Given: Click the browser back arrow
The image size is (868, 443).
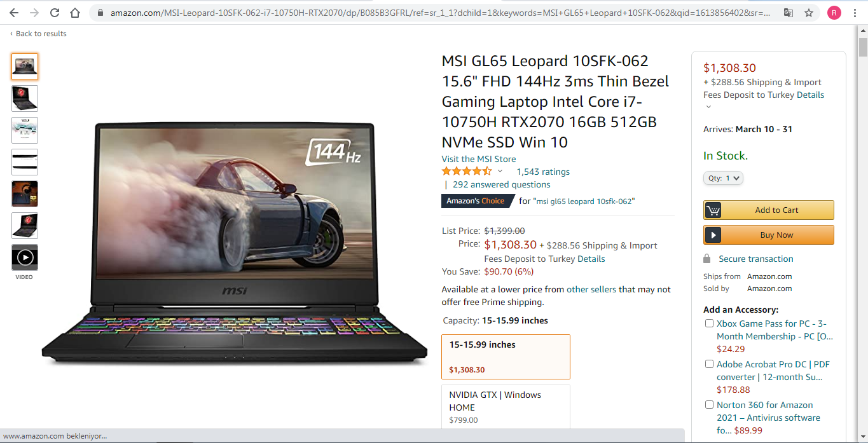Looking at the screenshot, I should 14,13.
